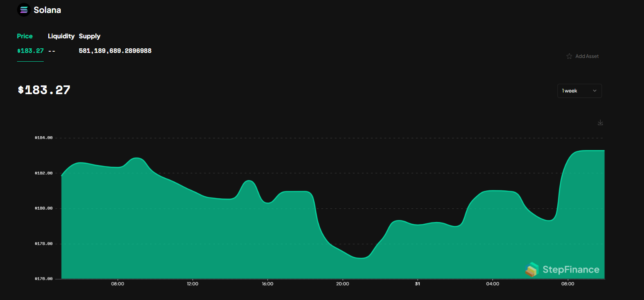Click the bold 31 date axis marker
This screenshot has height=300, width=644.
[417, 284]
